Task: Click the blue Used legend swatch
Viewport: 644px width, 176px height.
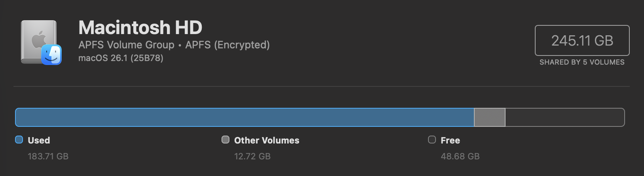Action: click(x=19, y=140)
